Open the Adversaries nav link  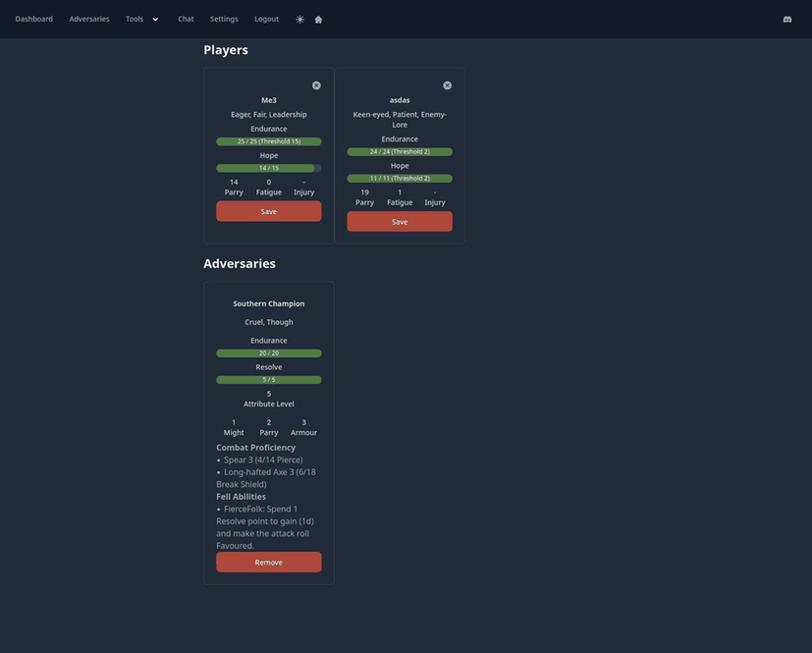tap(89, 19)
